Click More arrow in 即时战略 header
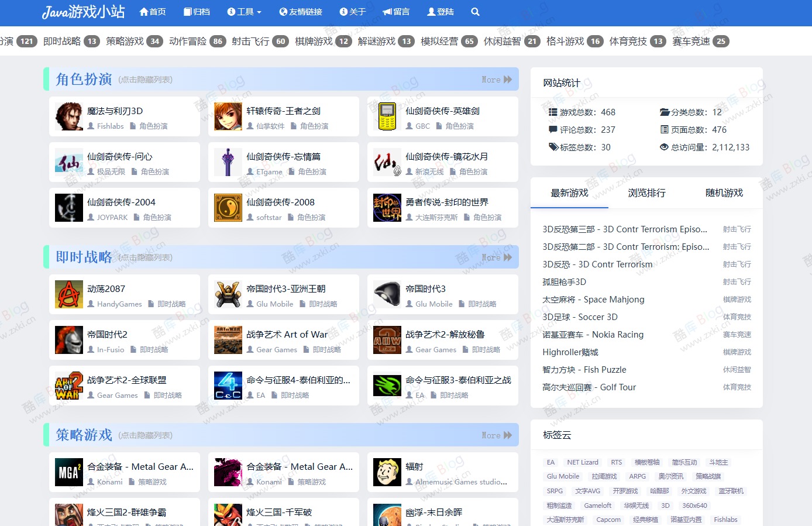The width and height of the screenshot is (812, 526). (497, 257)
